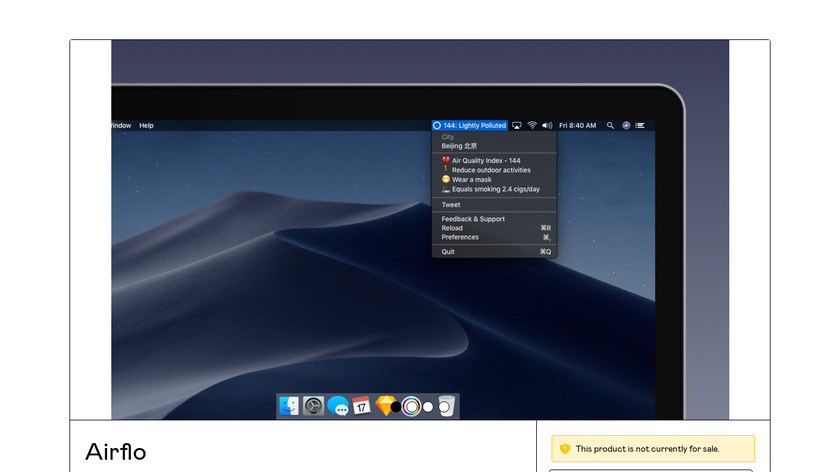Choose Quit in the Airflo menu
Screen dimensions: 840x472
coord(494,251)
